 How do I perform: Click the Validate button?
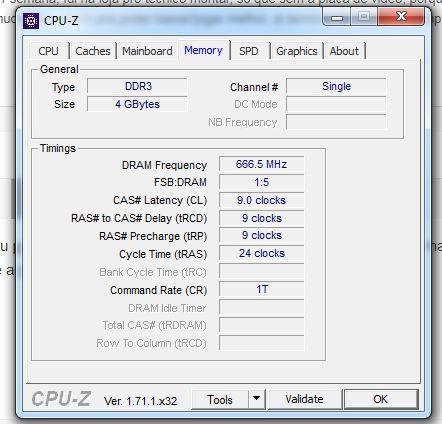point(304,399)
